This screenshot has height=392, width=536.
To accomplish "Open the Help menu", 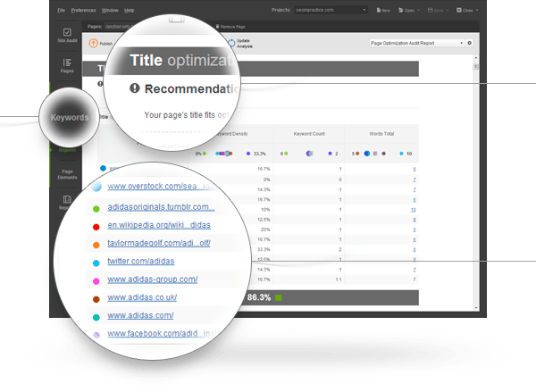I will (129, 10).
